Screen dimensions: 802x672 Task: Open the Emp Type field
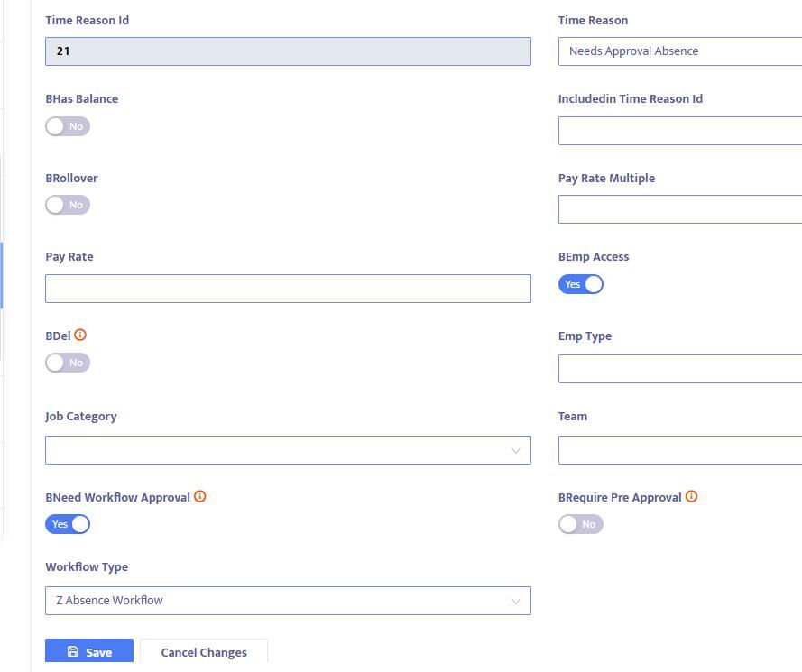(679, 369)
